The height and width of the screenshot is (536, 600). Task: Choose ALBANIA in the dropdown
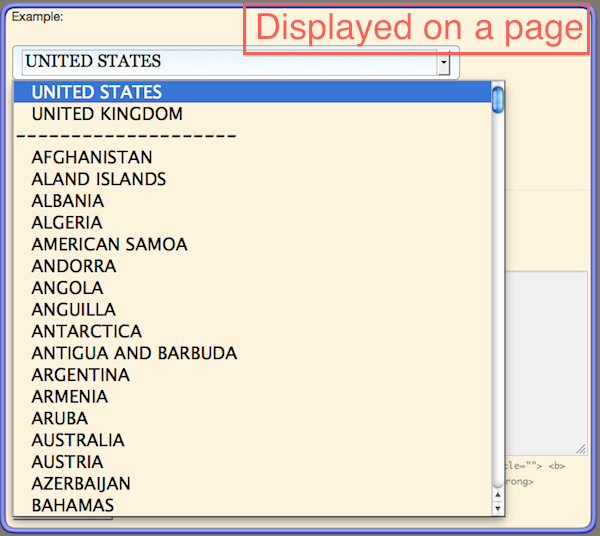coord(253,201)
